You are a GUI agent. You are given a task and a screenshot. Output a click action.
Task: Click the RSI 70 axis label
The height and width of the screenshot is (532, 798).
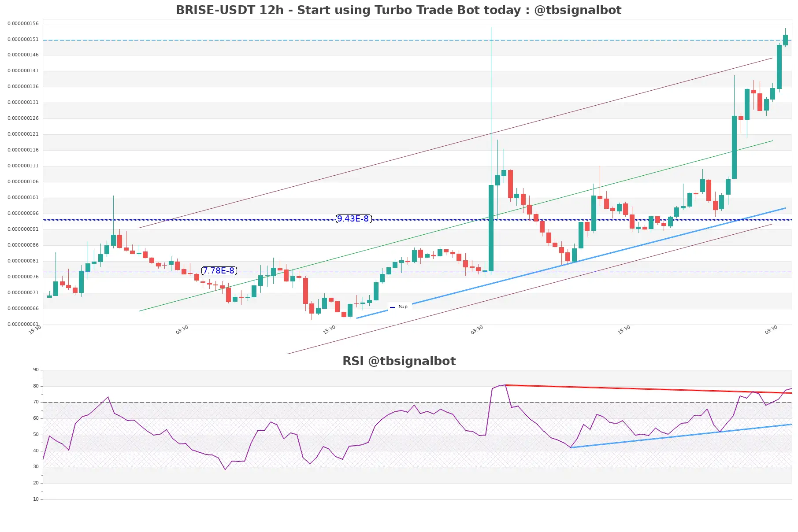36,402
